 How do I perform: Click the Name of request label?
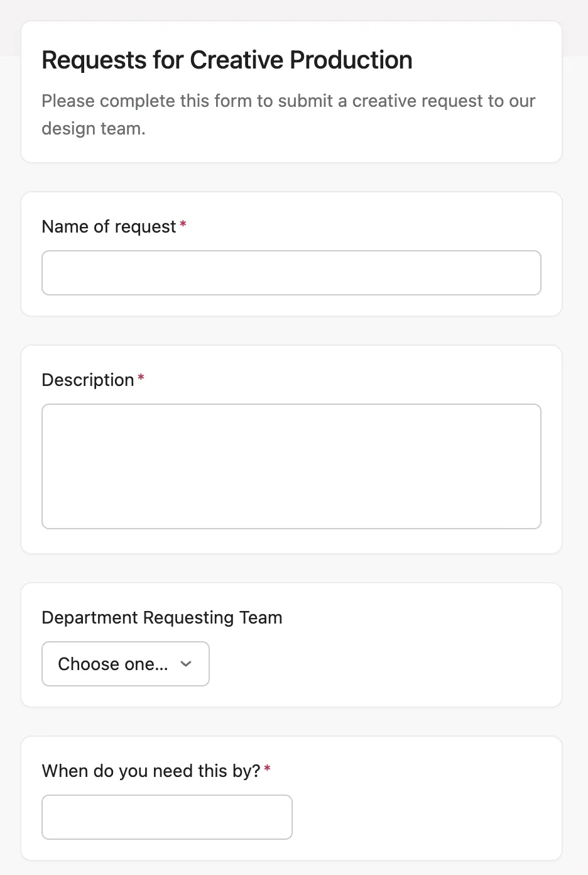[107, 226]
